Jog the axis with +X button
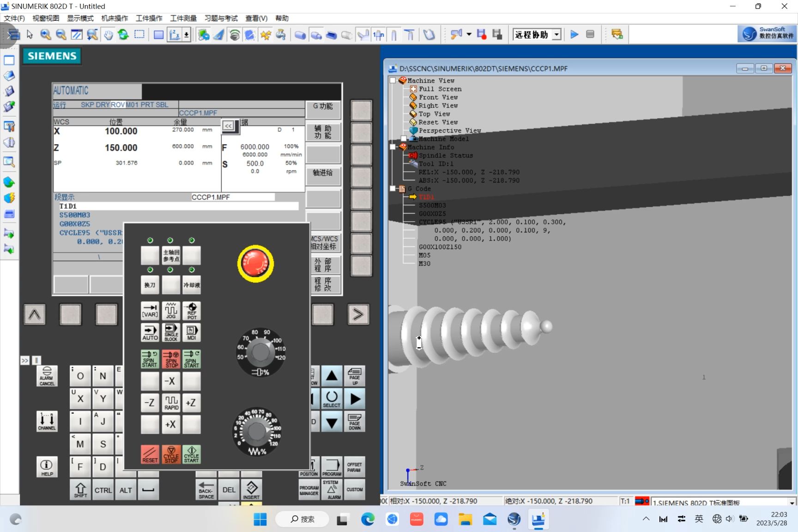 (171, 424)
